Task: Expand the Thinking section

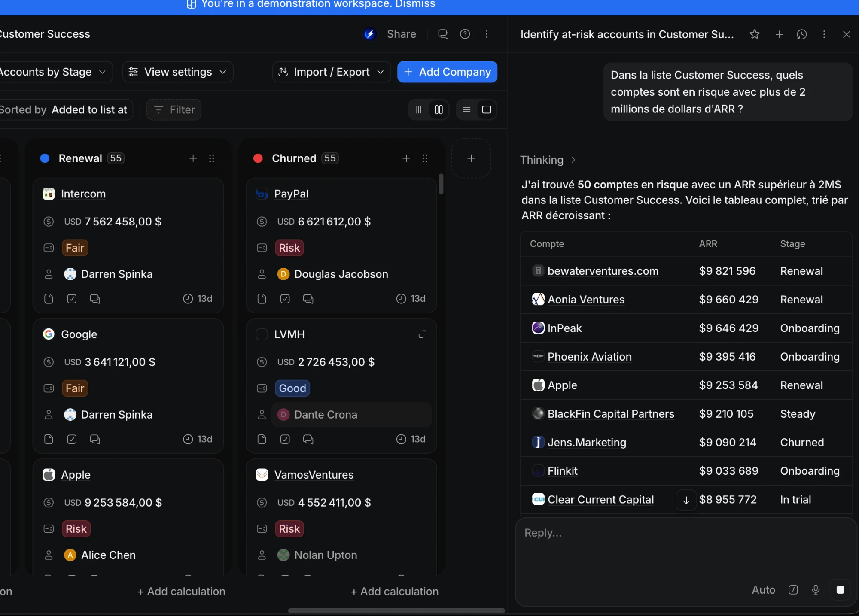Action: point(548,160)
